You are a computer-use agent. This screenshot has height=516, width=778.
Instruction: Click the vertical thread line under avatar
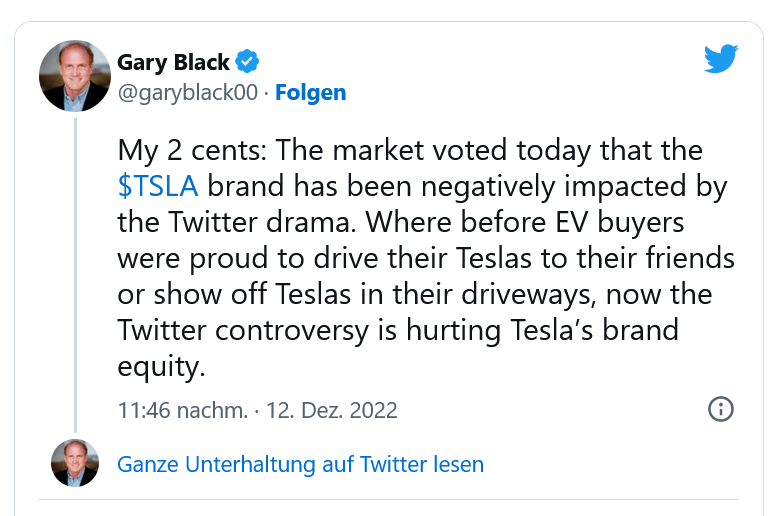click(75, 270)
